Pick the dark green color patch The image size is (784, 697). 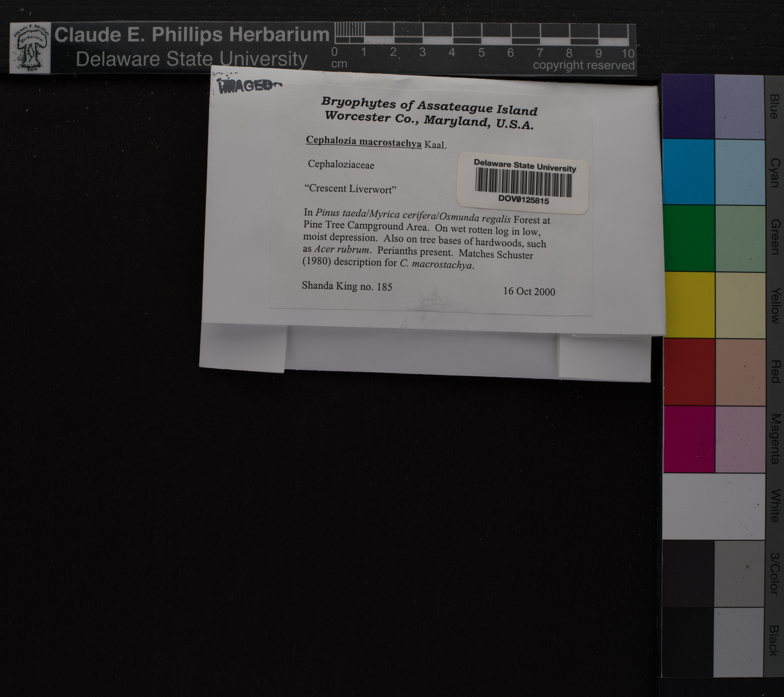(689, 238)
